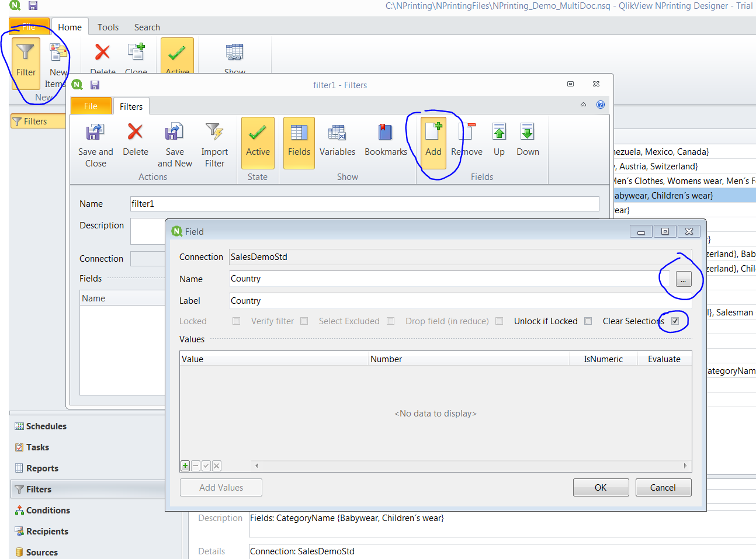
Task: Toggle Active state in the filter1 ribbon
Action: click(258, 144)
